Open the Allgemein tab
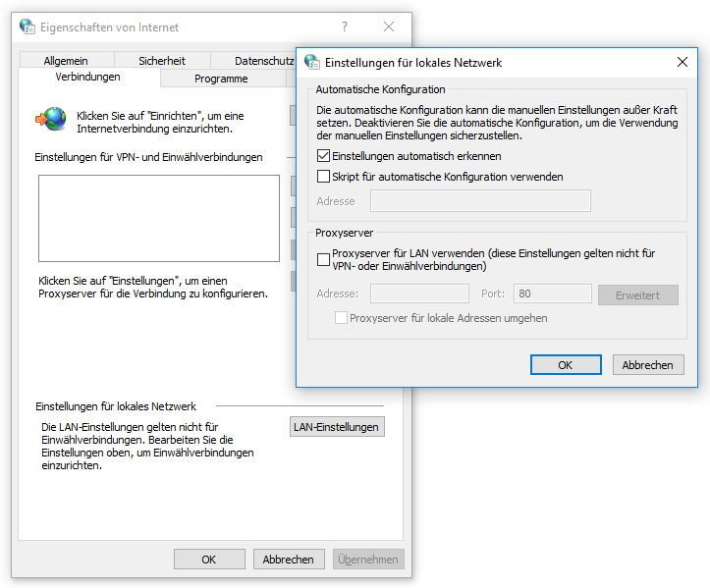 coord(66,60)
